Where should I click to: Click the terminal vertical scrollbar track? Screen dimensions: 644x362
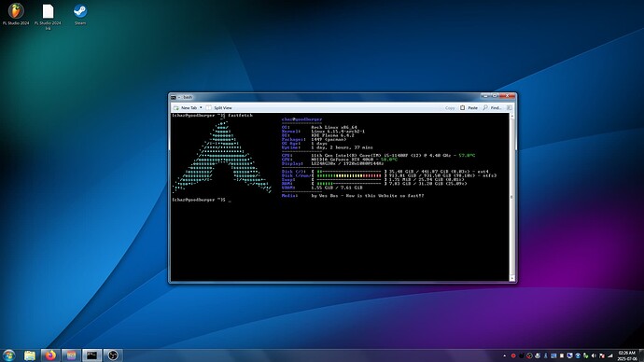511,197
